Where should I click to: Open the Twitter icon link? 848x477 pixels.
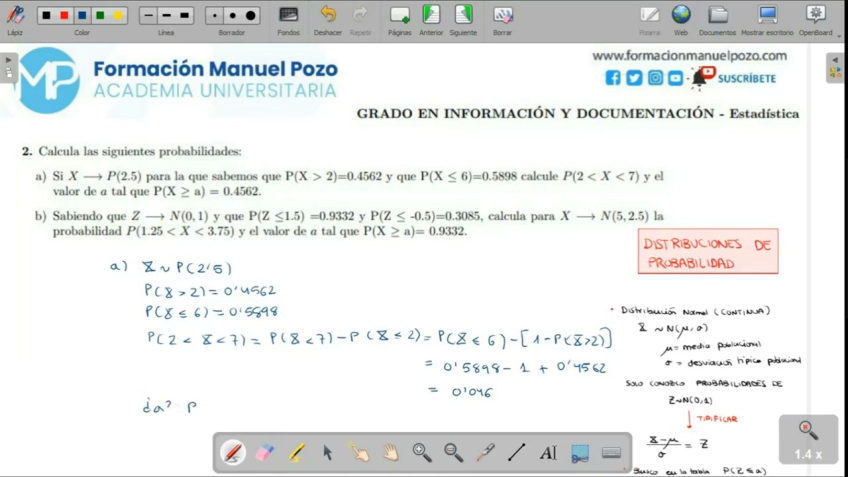coord(634,78)
